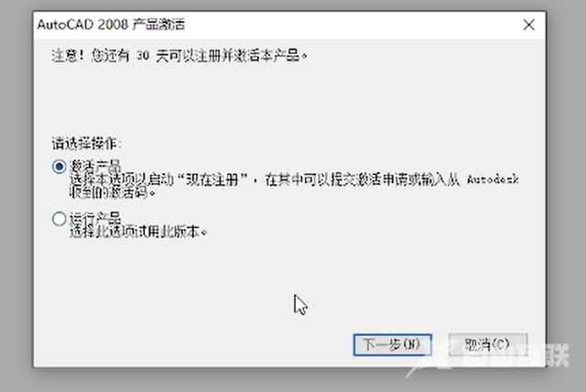The height and width of the screenshot is (392, 586).
Task: Click the word Autodesk in the description
Action: click(x=493, y=180)
